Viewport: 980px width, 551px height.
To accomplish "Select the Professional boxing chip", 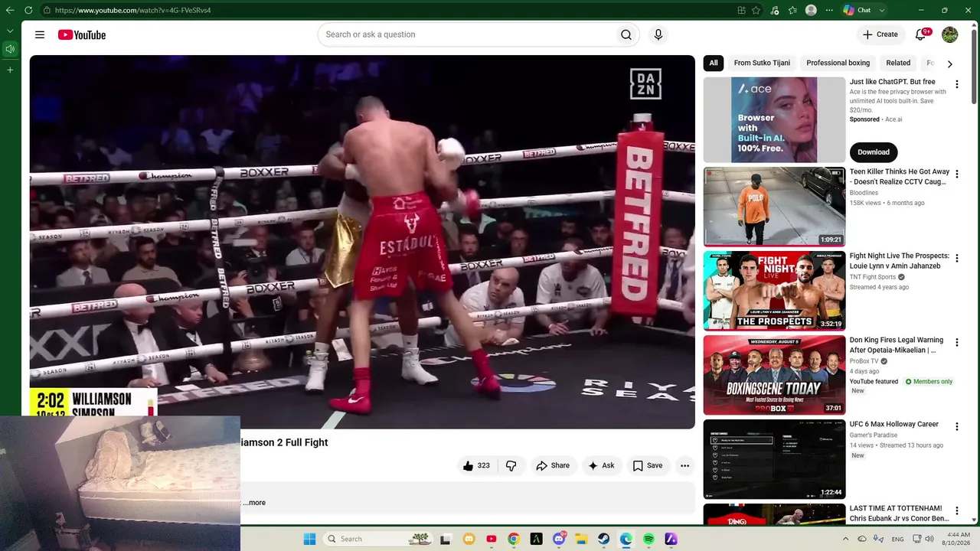I will pyautogui.click(x=838, y=64).
